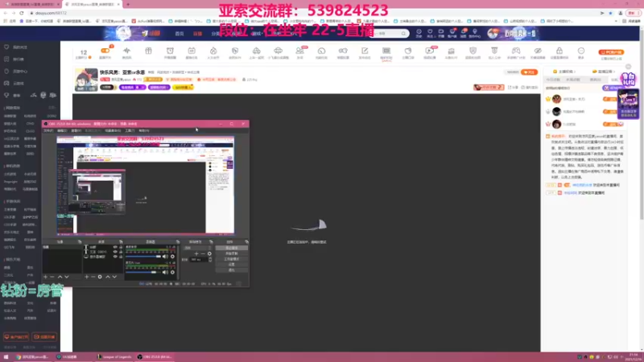Mute the first audio mixer channel
Image resolution: width=644 pixels, height=362 pixels.
[165, 257]
